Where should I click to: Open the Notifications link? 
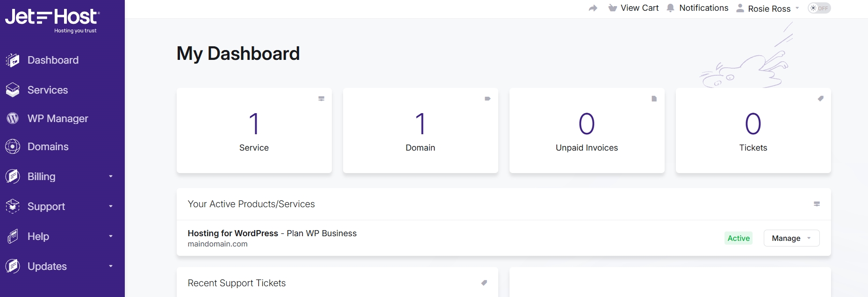[703, 8]
